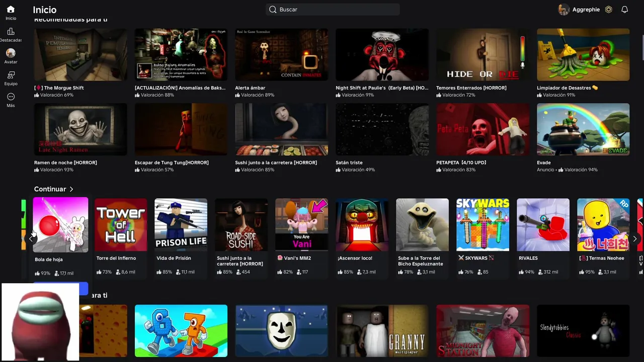Image resolution: width=644 pixels, height=362 pixels.
Task: Open Bola de hoja game icon
Action: (x=60, y=225)
